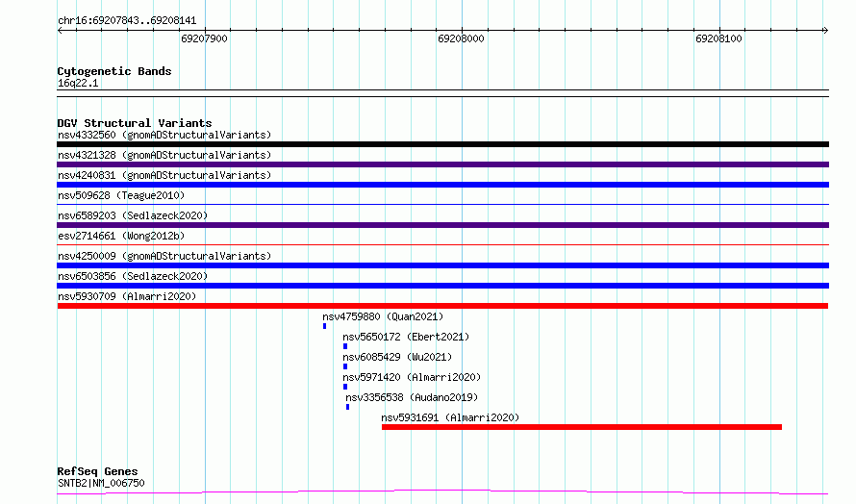Click the thin red esv2714661 line
856x504 pixels.
pos(442,245)
